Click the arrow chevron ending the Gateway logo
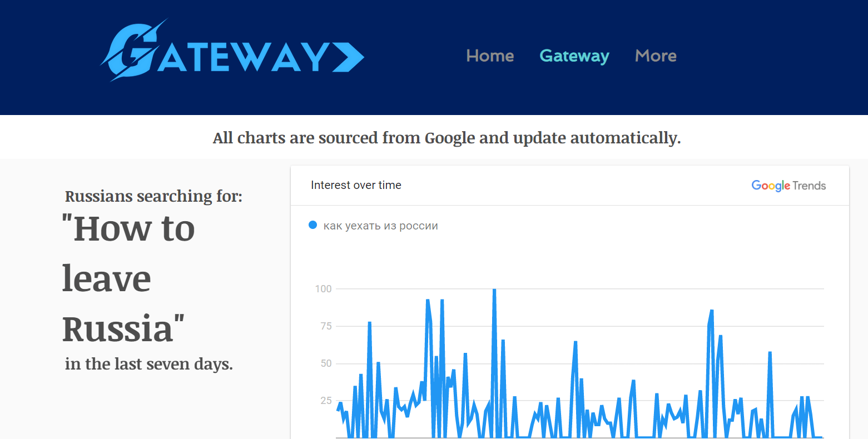The width and height of the screenshot is (868, 439). click(x=348, y=57)
